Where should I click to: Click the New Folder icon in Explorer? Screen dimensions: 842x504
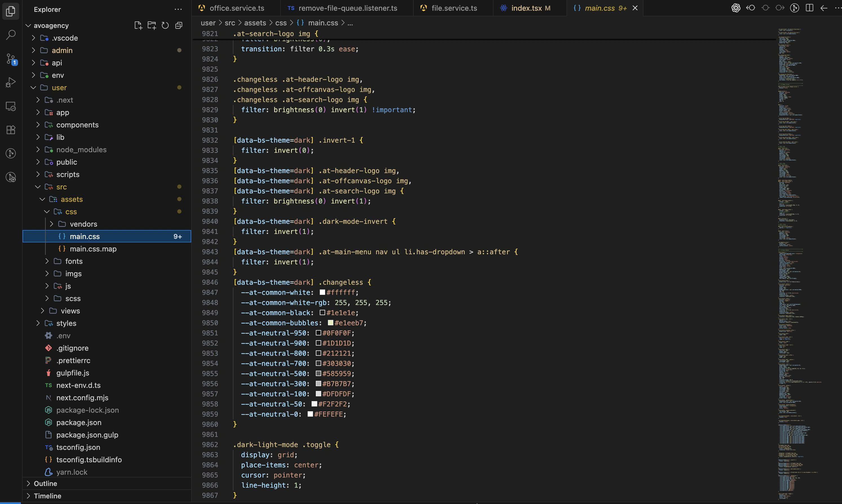coord(151,25)
